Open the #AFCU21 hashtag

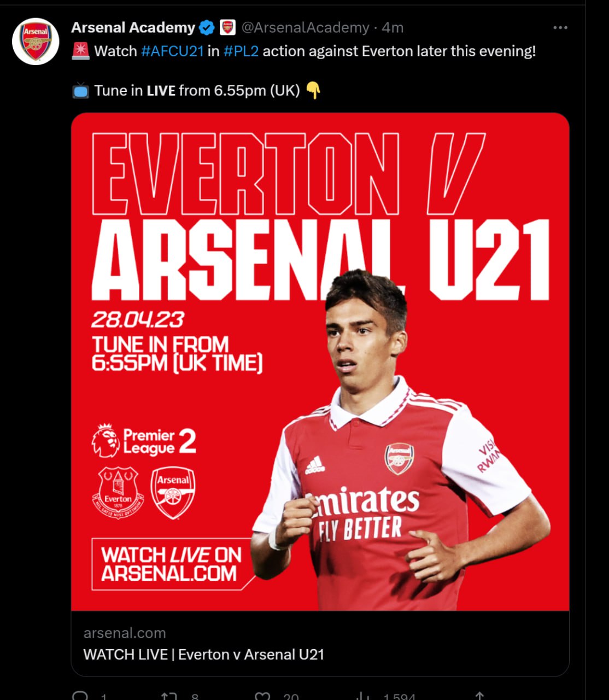point(172,51)
